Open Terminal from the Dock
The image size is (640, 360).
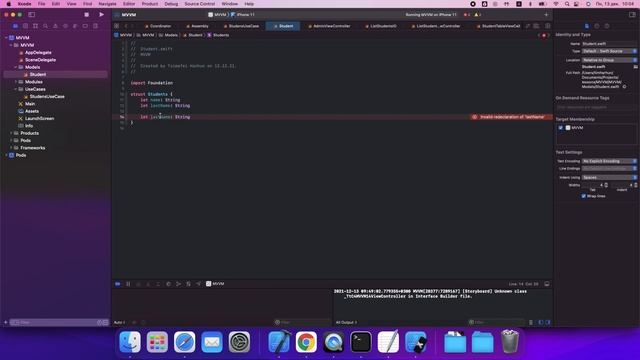click(x=361, y=342)
